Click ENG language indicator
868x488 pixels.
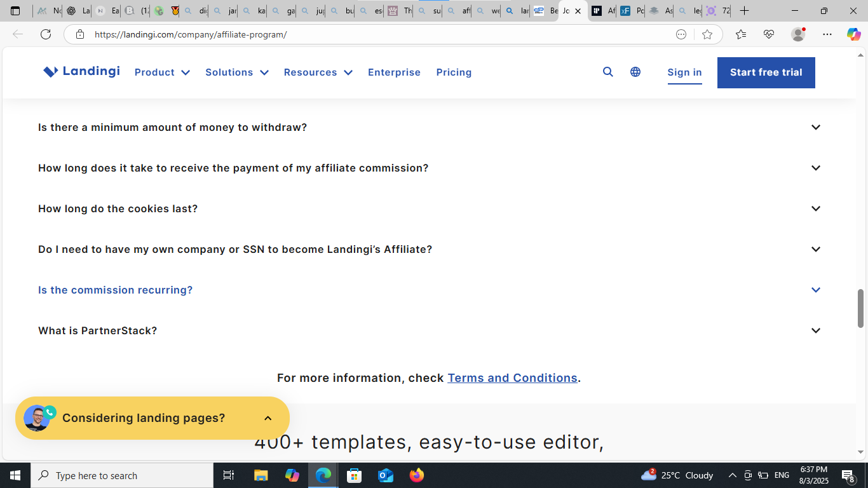click(782, 475)
